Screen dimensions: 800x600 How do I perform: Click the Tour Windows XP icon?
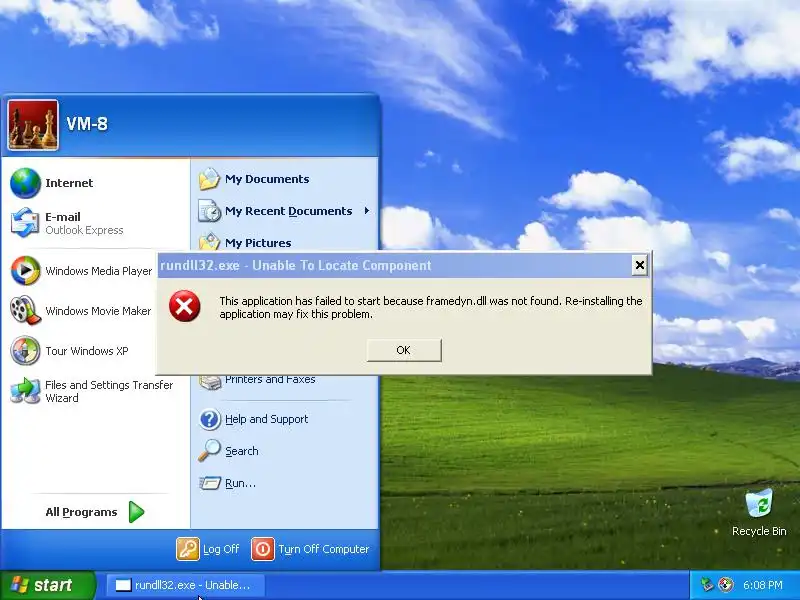coord(25,351)
